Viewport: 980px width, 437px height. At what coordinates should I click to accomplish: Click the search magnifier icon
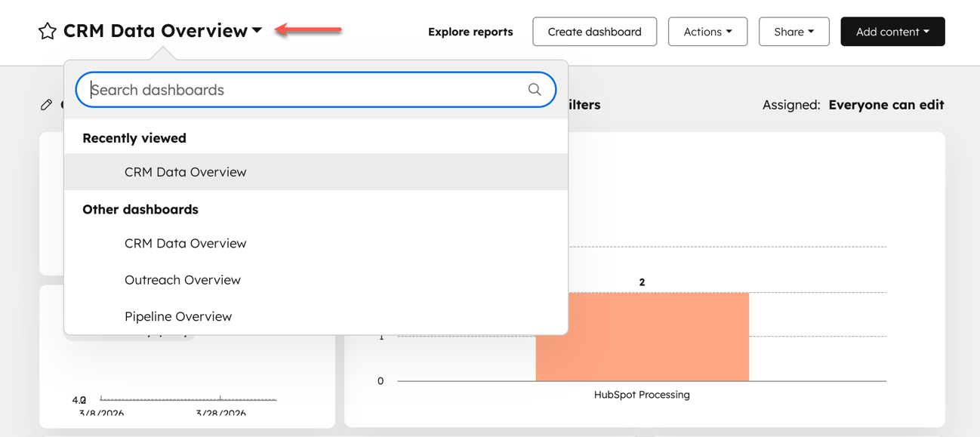pos(535,90)
